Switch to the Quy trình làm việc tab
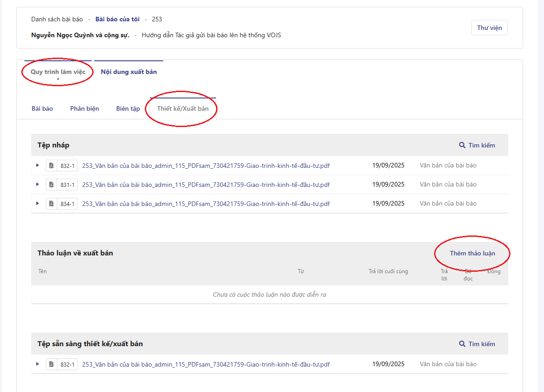Viewport: 544px width, 392px height. 58,72
